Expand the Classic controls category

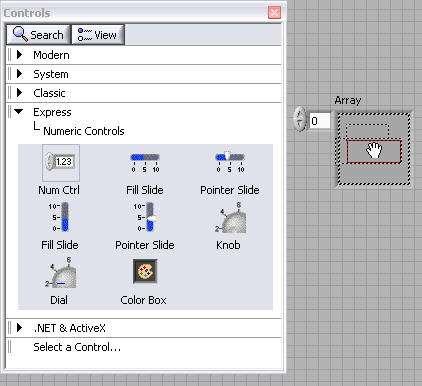point(20,93)
